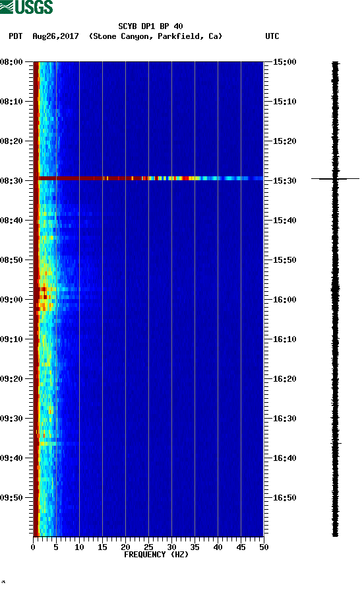
Task: Click the 09:00 PDT time label
Action: 11,300
